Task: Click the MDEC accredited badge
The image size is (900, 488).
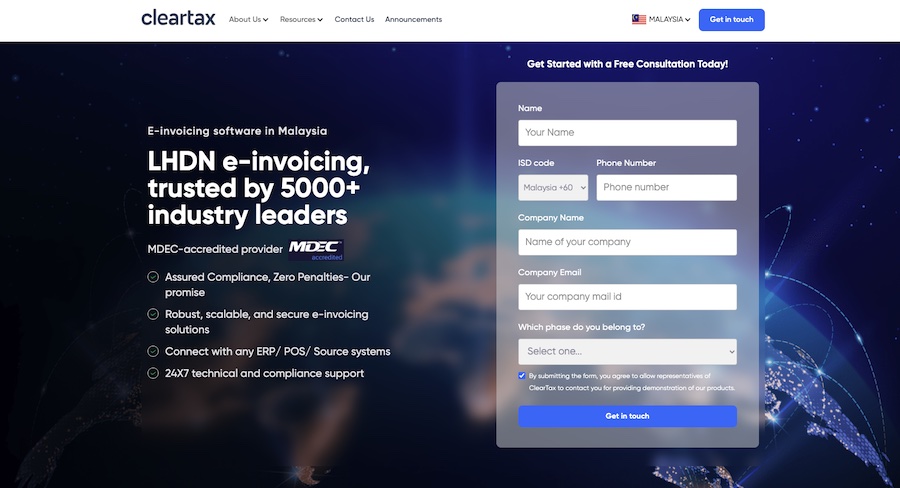Action: [316, 250]
